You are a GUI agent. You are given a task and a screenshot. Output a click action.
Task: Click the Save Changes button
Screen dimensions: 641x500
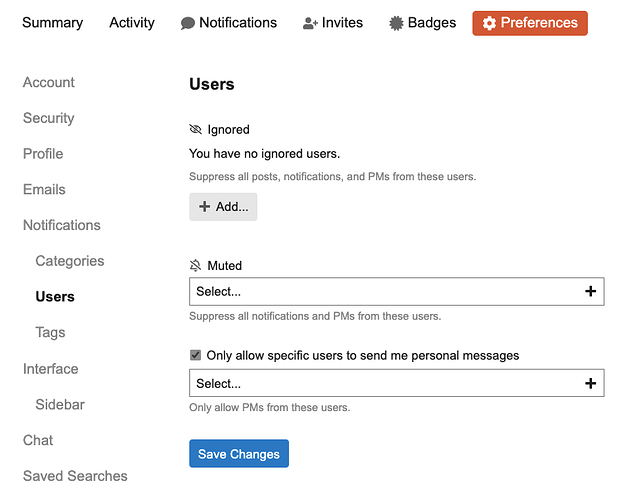click(x=239, y=453)
